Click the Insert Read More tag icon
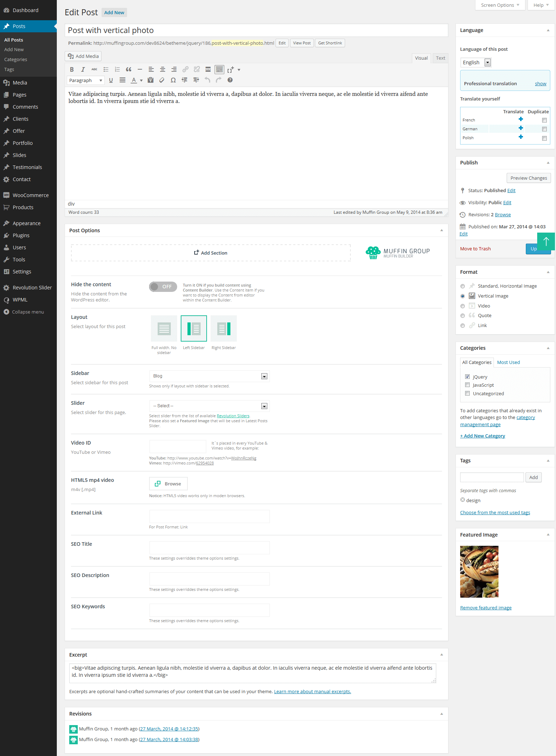Image resolution: width=556 pixels, height=756 pixels. (208, 70)
